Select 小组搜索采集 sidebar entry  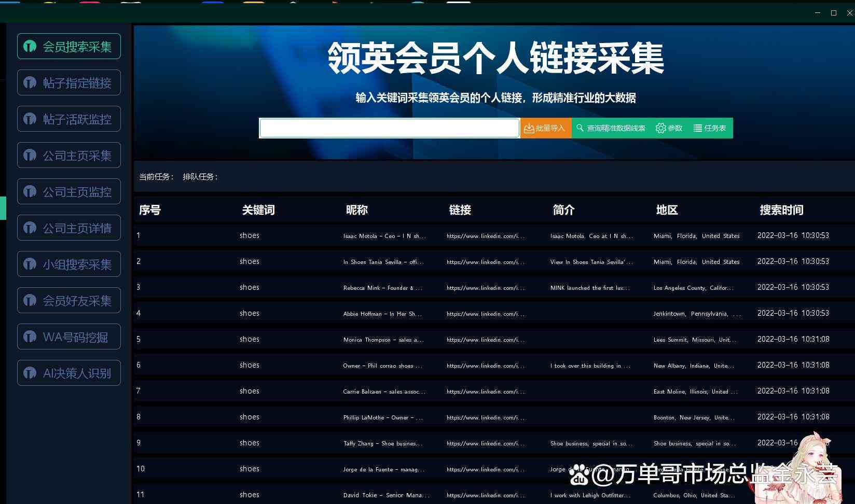tap(69, 264)
